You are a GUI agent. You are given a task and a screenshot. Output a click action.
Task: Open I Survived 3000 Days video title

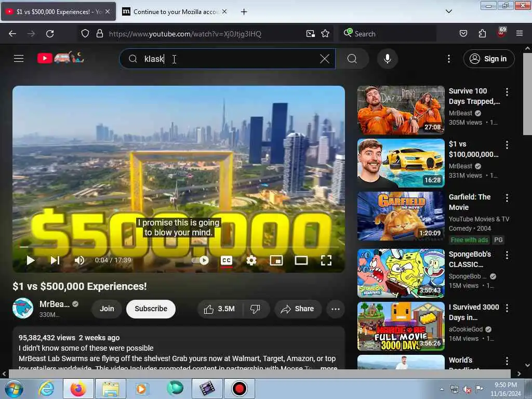coord(474,312)
